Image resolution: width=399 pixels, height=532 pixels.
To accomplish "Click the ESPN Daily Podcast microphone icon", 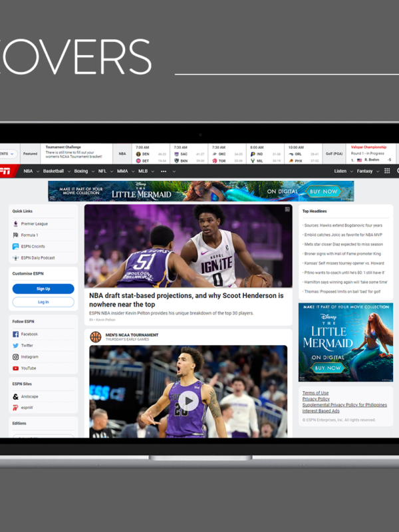I will [15, 258].
